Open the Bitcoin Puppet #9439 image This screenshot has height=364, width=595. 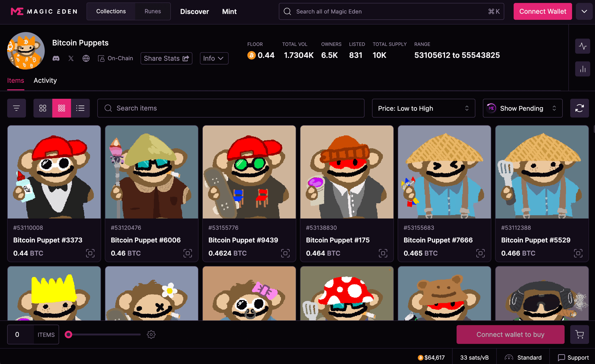[249, 172]
